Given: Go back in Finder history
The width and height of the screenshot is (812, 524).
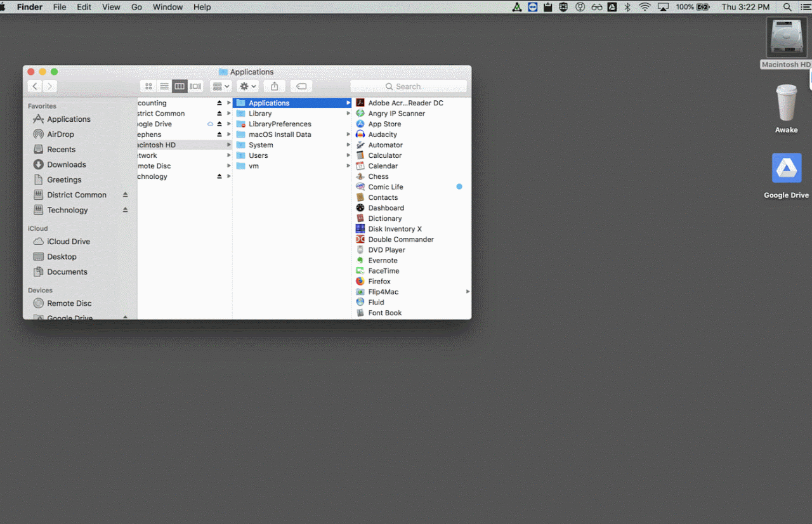Looking at the screenshot, I should click(x=35, y=86).
